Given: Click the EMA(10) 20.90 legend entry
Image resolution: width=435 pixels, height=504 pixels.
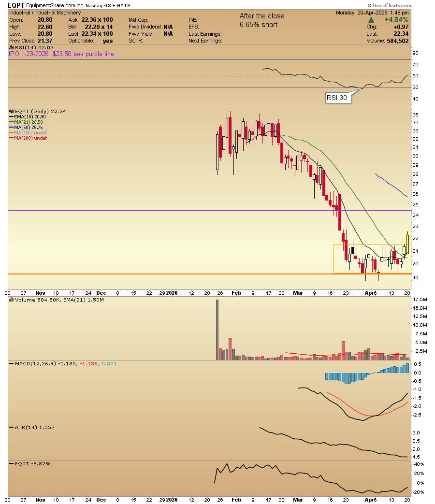Looking at the screenshot, I should pyautogui.click(x=28, y=116).
